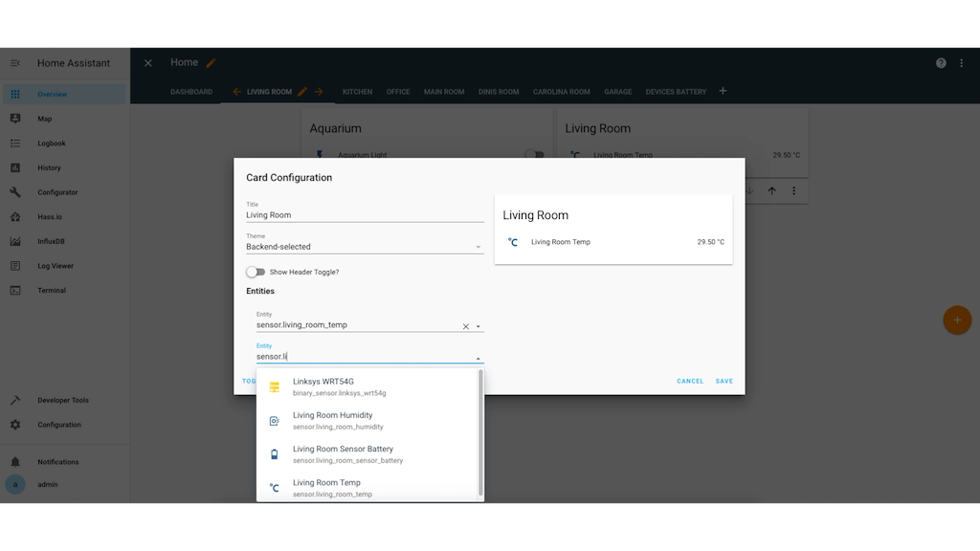Open Map from sidebar icon
980x551 pixels.
15,119
